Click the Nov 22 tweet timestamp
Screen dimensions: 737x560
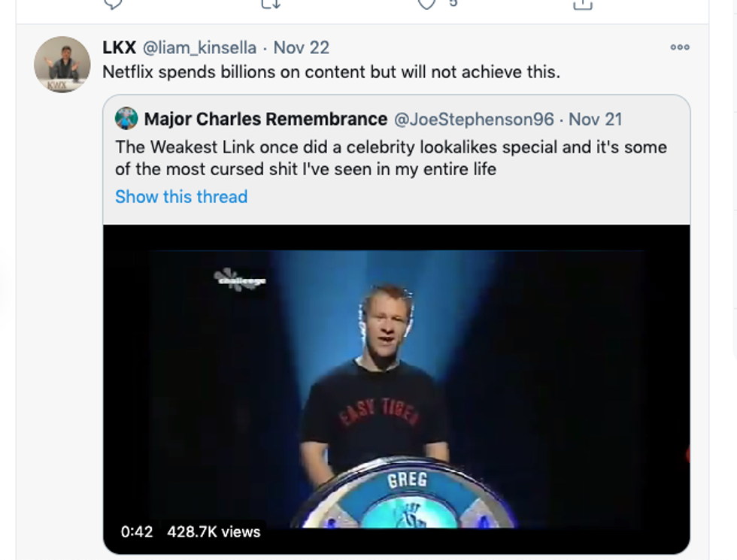301,47
